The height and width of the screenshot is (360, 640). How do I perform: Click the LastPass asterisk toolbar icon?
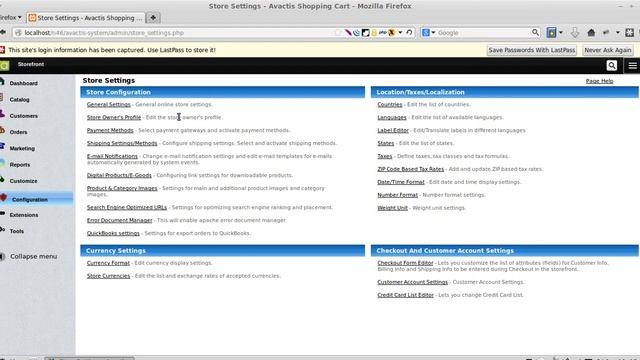coord(629,33)
